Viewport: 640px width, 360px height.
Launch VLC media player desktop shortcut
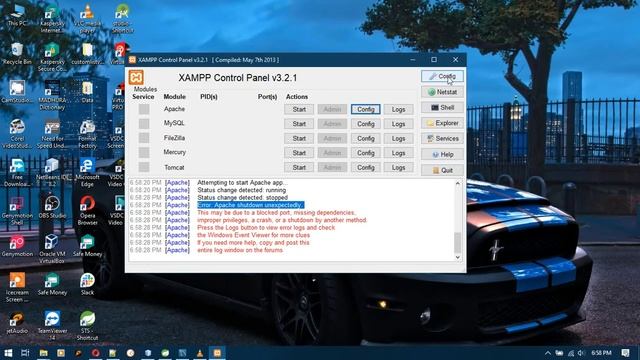pos(87,19)
